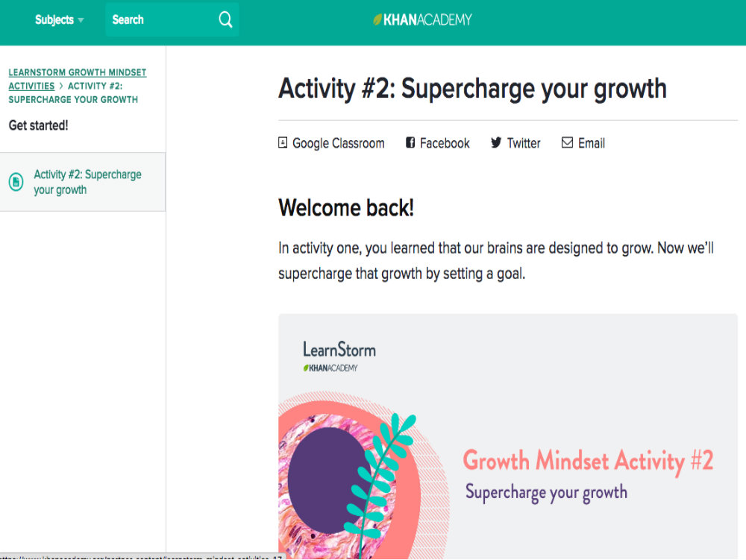Click the search magnifying glass icon
This screenshot has width=746, height=560.
(x=225, y=20)
